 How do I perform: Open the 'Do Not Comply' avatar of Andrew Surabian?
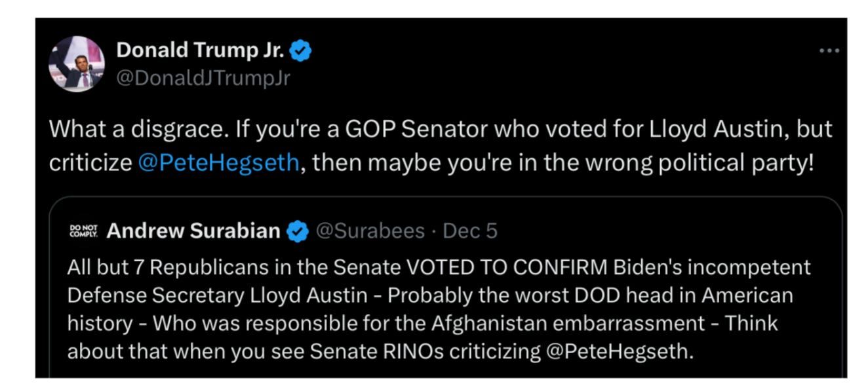[82, 231]
